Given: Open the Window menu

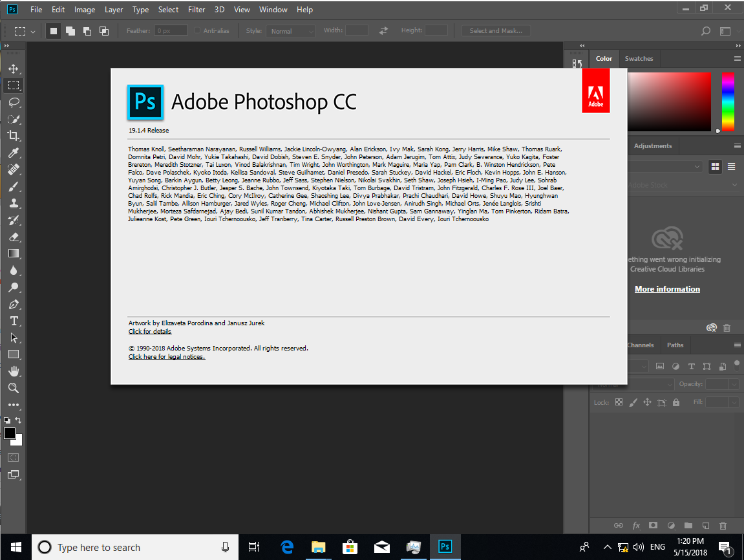Looking at the screenshot, I should tap(273, 10).
